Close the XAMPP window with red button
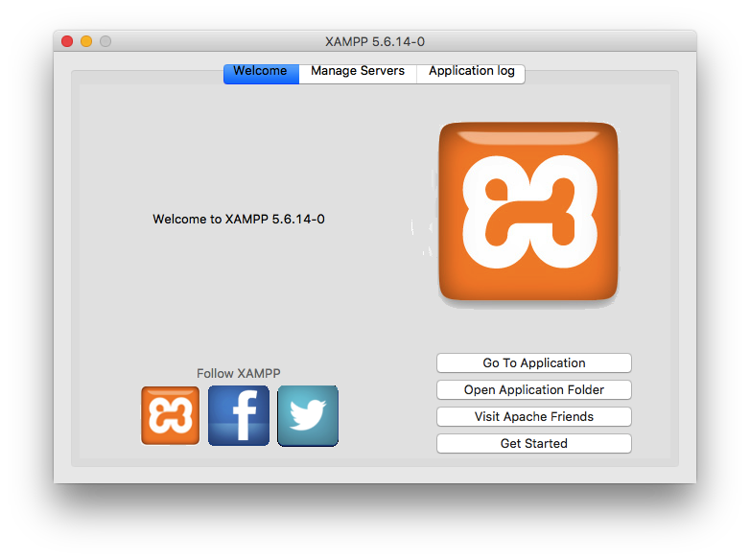 pyautogui.click(x=67, y=41)
